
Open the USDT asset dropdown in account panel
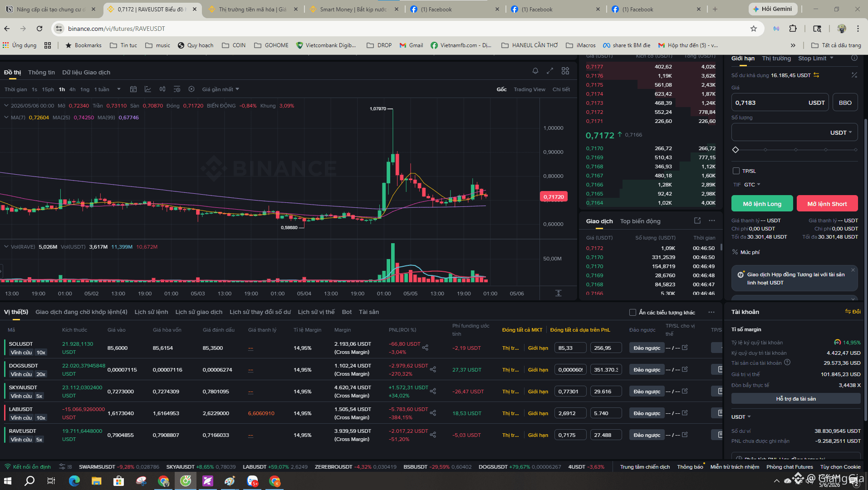[x=741, y=417]
